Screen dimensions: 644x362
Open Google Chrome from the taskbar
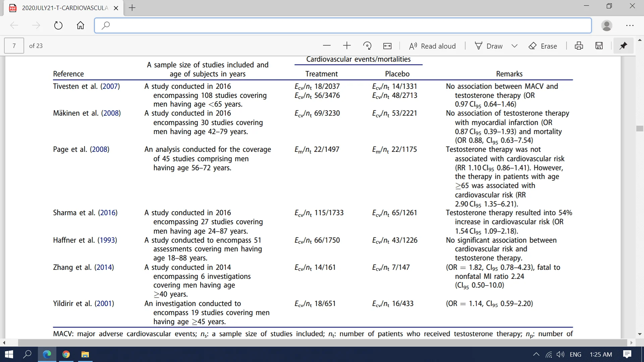point(66,354)
